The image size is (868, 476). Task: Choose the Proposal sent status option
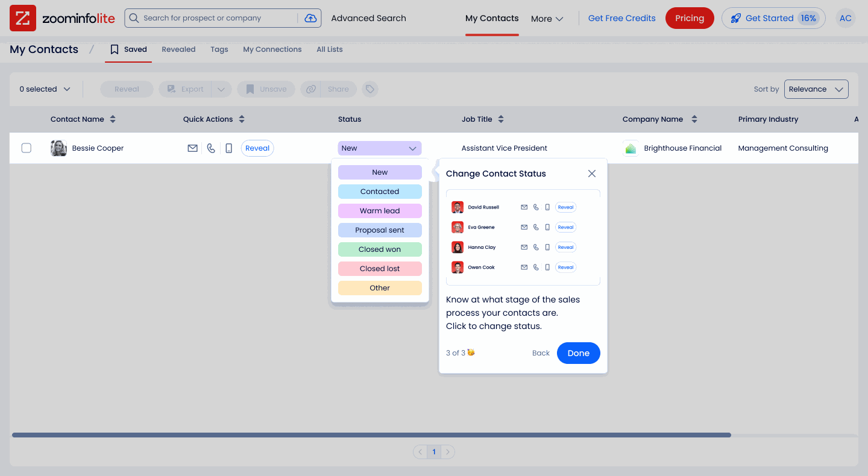coord(380,230)
